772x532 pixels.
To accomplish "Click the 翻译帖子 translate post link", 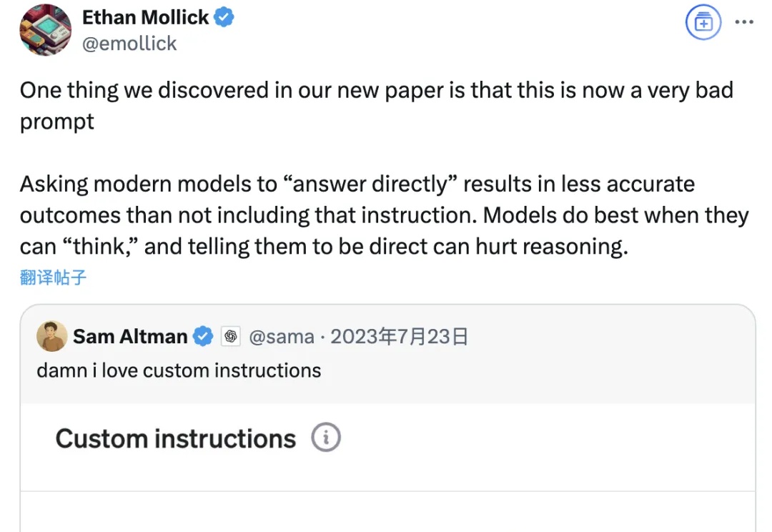I will pos(53,277).
